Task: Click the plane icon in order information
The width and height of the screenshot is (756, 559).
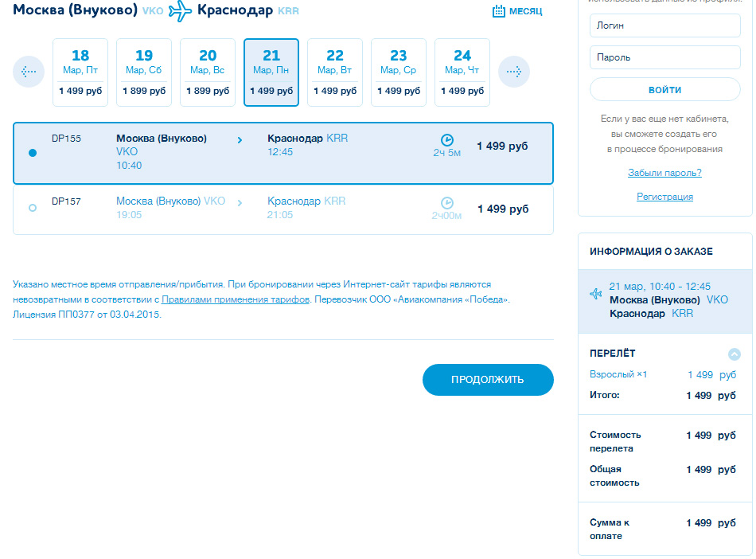Action: pos(596,294)
